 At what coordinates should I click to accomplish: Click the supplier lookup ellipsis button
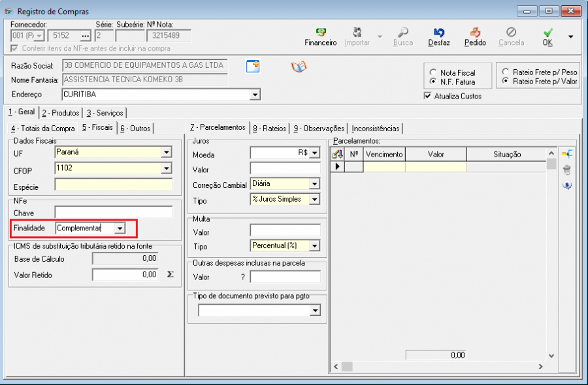click(85, 35)
